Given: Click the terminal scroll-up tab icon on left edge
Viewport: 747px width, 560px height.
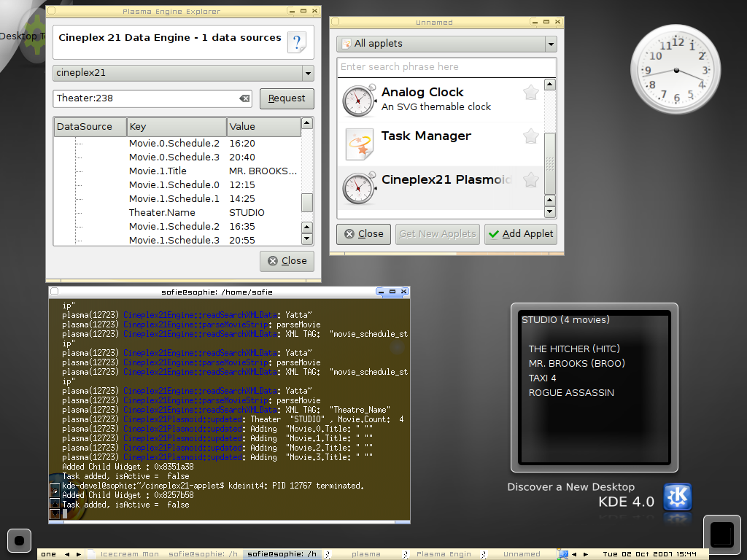Looking at the screenshot, I should [54, 503].
